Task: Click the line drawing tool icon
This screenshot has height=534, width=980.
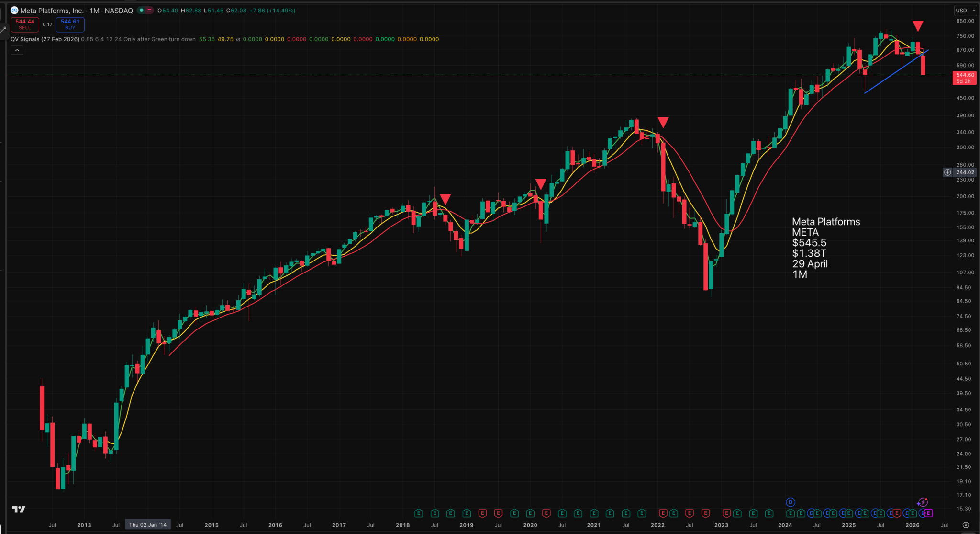Action: (x=3, y=30)
